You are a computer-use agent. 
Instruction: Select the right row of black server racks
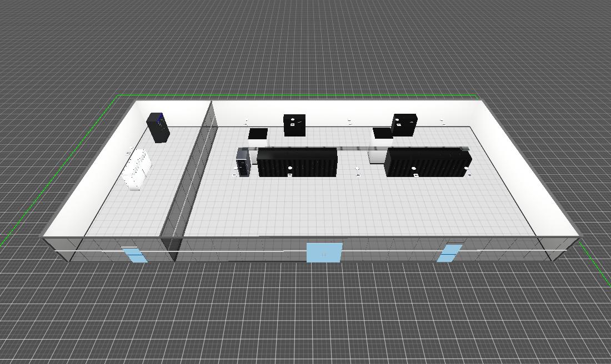point(427,162)
